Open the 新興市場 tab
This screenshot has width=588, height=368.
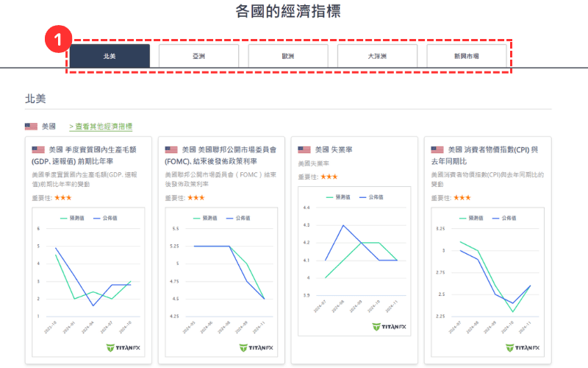(x=467, y=56)
